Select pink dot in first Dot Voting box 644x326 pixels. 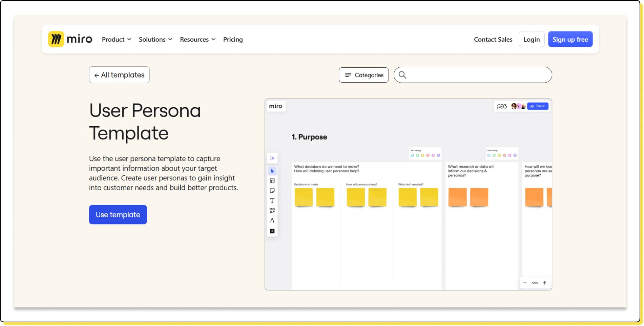pos(433,155)
